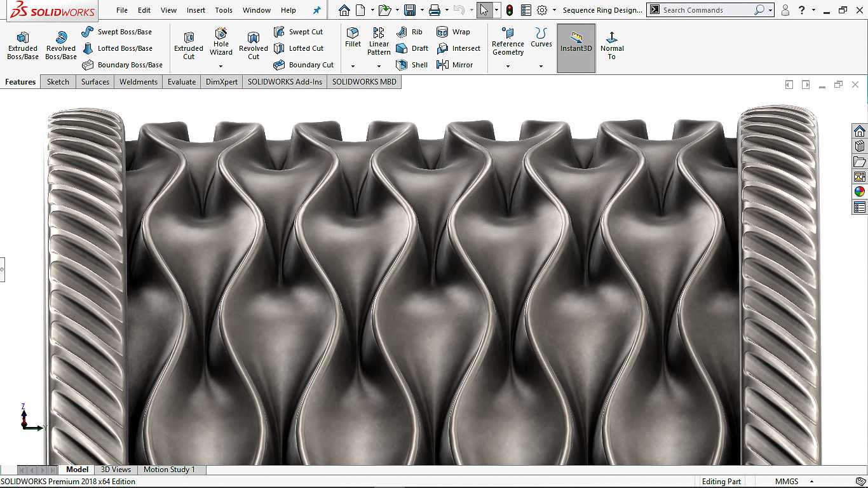Open the File menu

122,10
